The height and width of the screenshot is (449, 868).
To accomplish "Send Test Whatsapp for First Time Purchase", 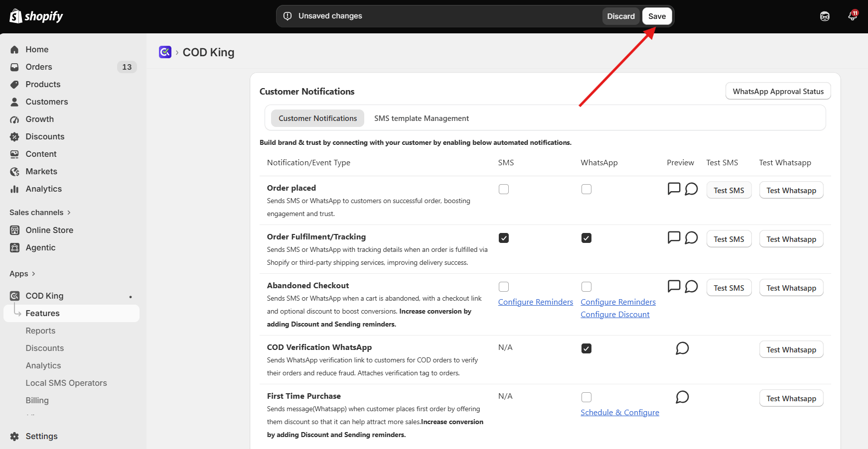I will click(791, 398).
